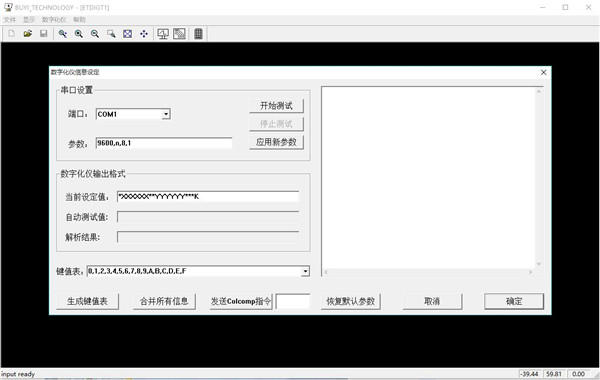Expand the 键值表 key table dropdown
The height and width of the screenshot is (380, 600).
(x=305, y=271)
